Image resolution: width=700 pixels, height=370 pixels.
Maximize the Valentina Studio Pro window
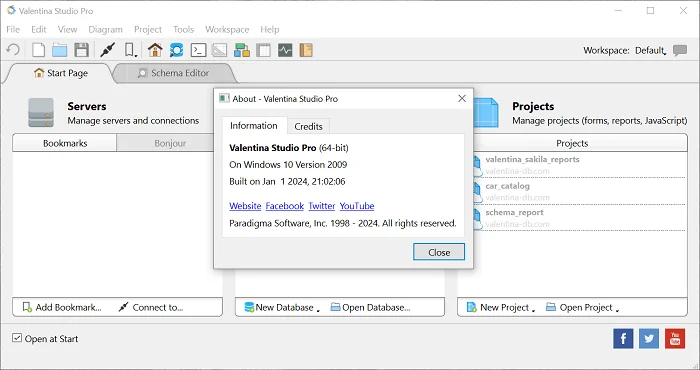[650, 11]
